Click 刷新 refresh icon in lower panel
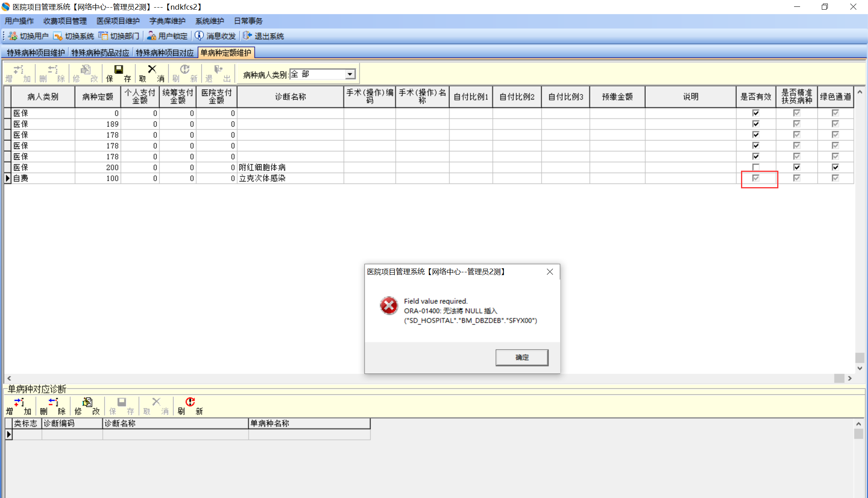This screenshot has width=868, height=498. pos(190,402)
